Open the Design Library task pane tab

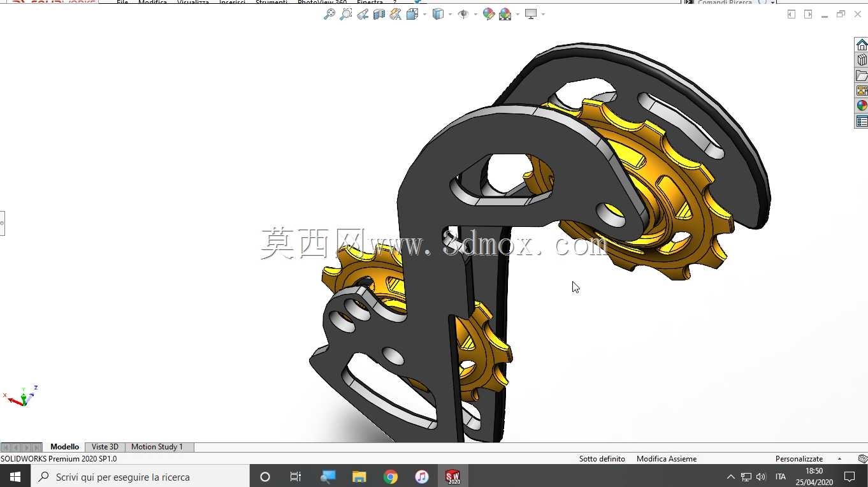[862, 60]
